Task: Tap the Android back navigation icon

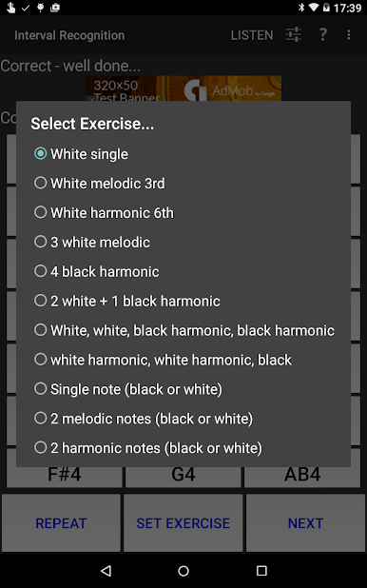Action: [106, 571]
